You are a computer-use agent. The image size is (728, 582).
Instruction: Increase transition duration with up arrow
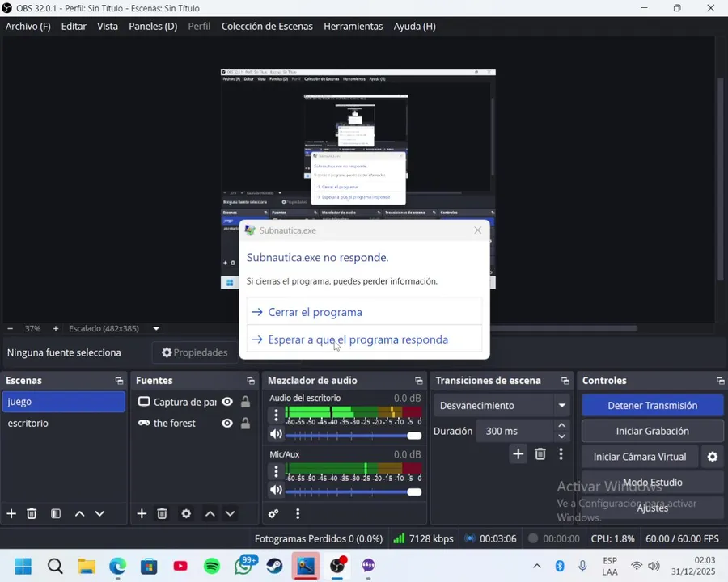coord(562,426)
